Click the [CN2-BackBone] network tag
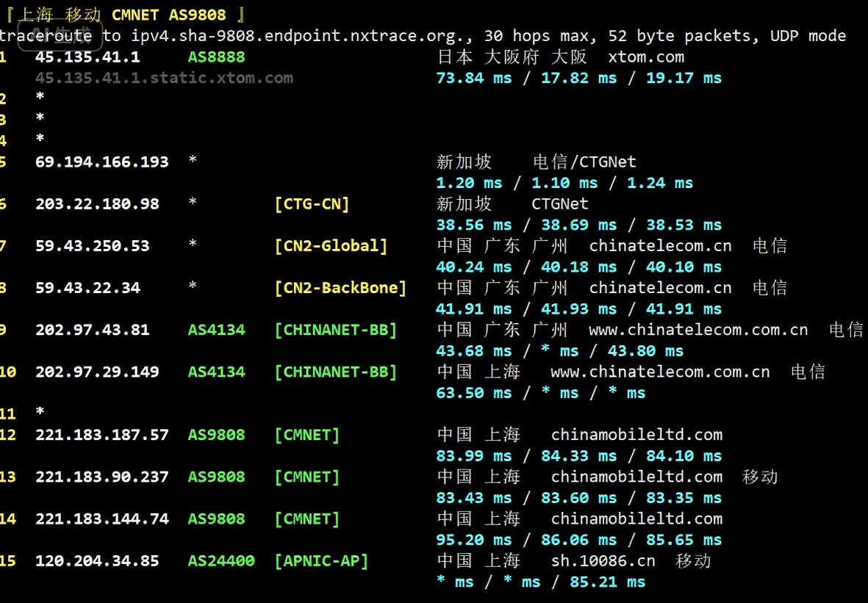Viewport: 868px width, 603px height. [340, 287]
